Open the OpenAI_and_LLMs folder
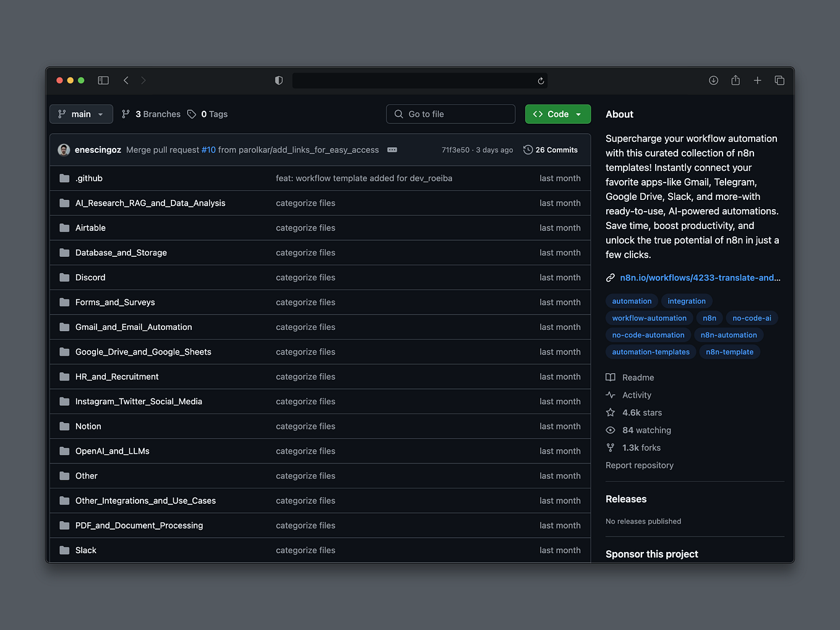 (x=112, y=451)
